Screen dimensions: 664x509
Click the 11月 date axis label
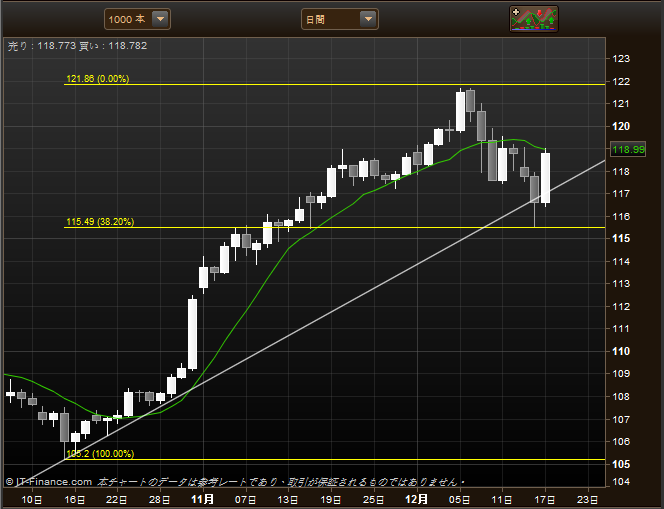pyautogui.click(x=202, y=499)
